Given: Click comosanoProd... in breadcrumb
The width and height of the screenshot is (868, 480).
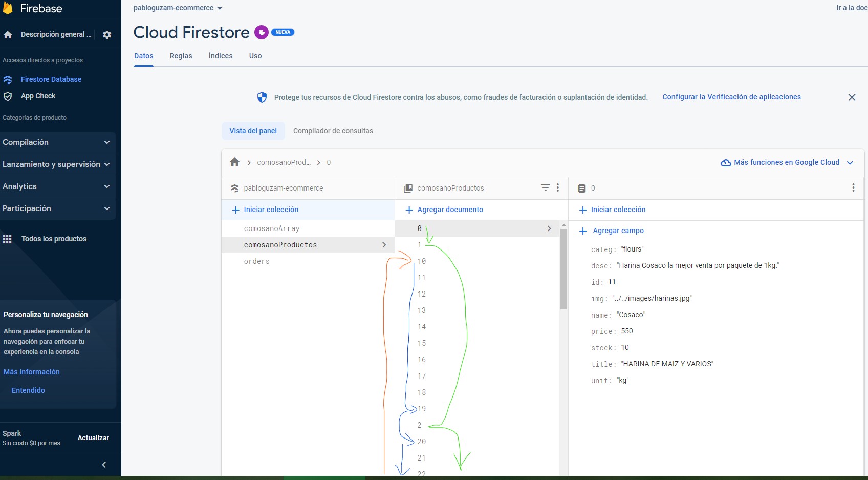Looking at the screenshot, I should point(284,162).
